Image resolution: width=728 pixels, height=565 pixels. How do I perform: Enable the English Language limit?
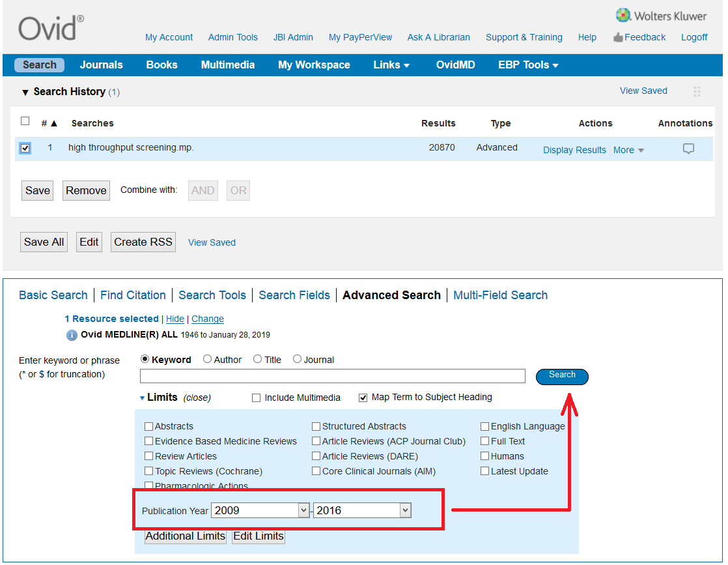point(485,427)
